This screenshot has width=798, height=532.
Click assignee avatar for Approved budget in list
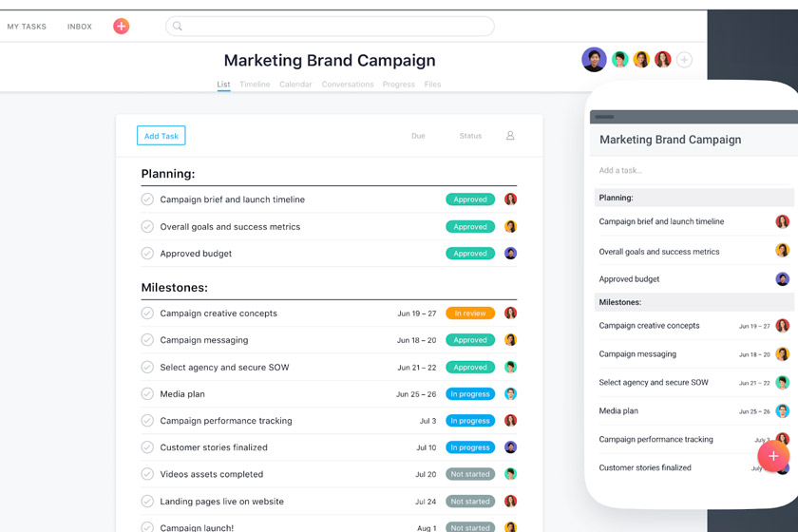(510, 254)
